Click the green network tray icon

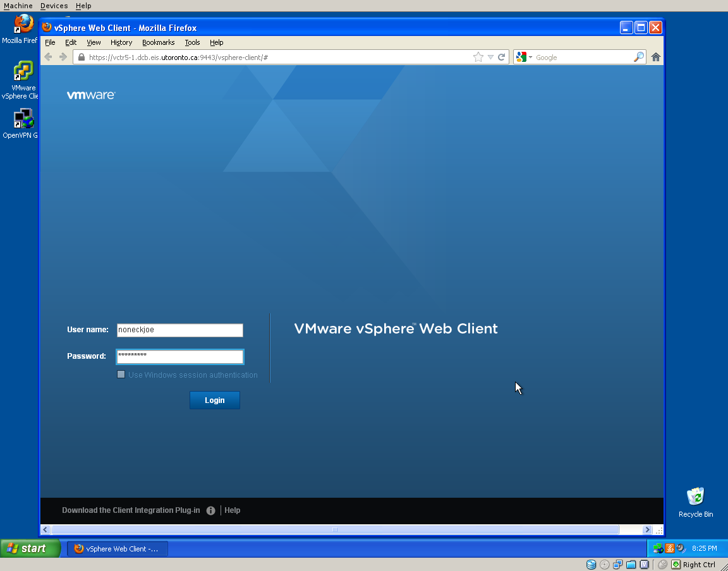(x=658, y=548)
